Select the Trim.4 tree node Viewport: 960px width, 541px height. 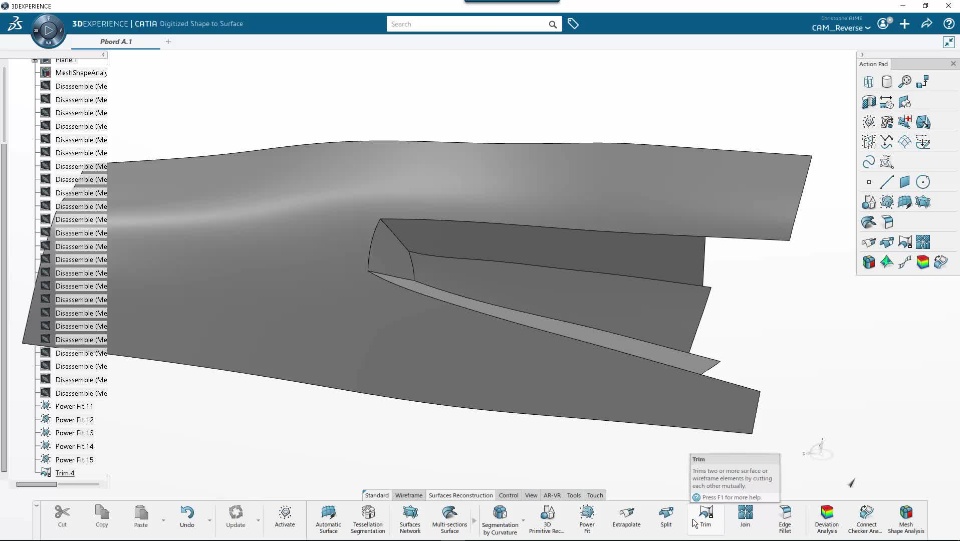(x=65, y=473)
